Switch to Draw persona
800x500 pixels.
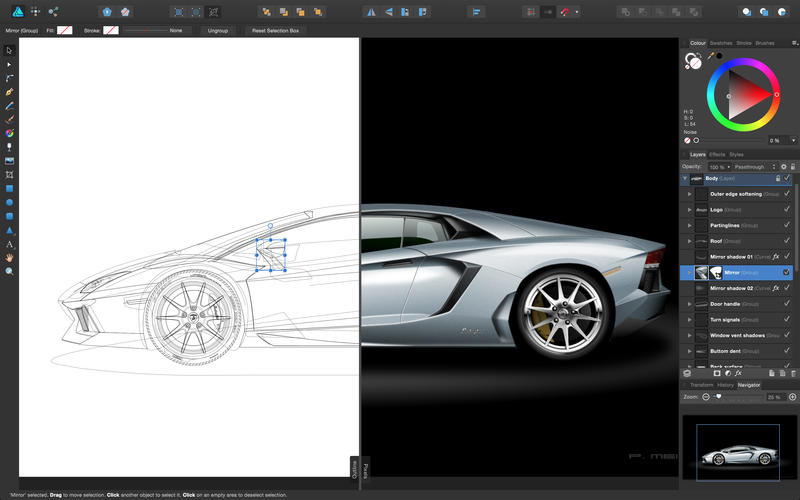17,11
